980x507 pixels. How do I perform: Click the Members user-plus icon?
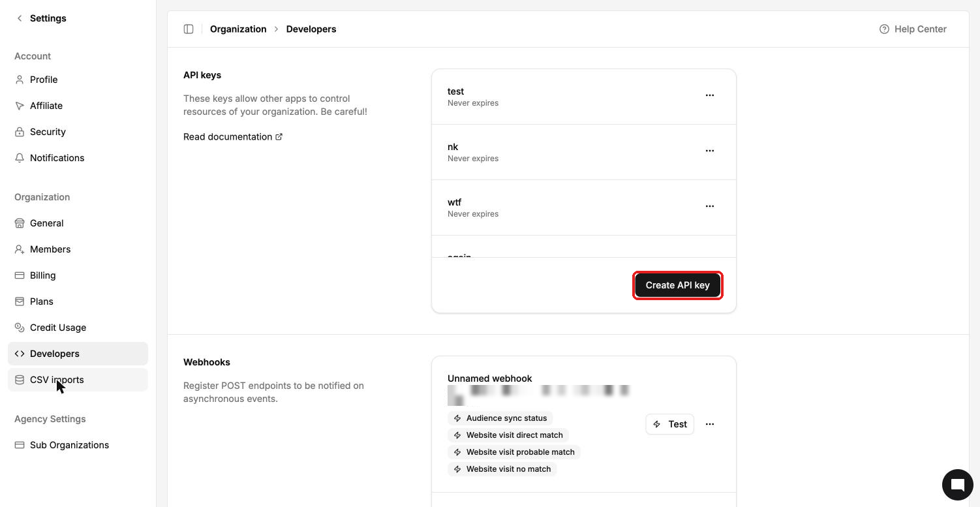pyautogui.click(x=20, y=249)
